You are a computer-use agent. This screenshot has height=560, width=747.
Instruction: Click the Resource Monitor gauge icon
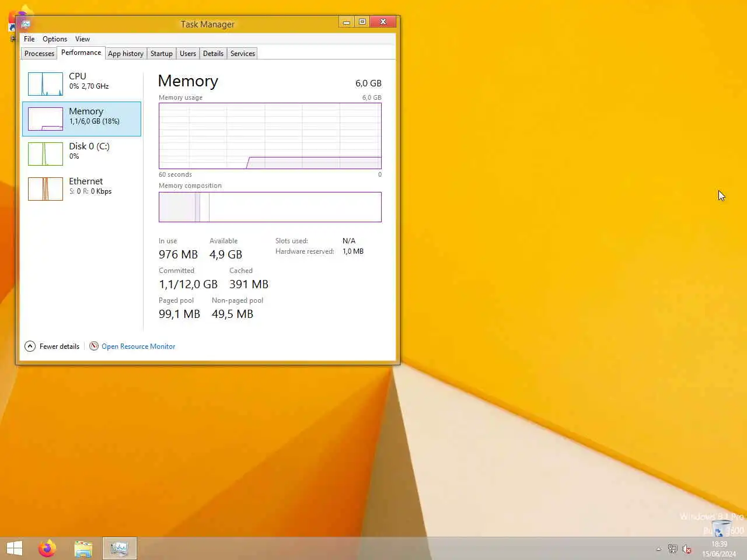pyautogui.click(x=94, y=346)
